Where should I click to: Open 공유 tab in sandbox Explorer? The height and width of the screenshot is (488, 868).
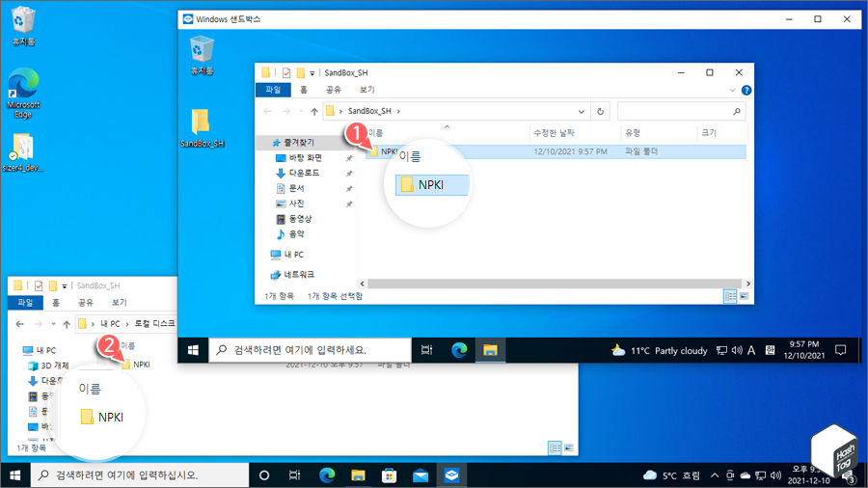(334, 90)
